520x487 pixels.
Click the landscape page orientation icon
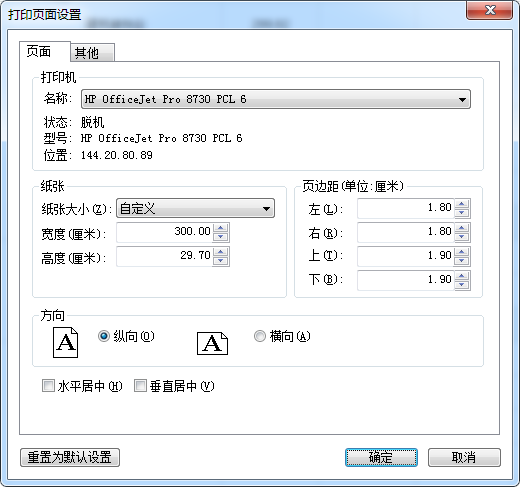212,343
